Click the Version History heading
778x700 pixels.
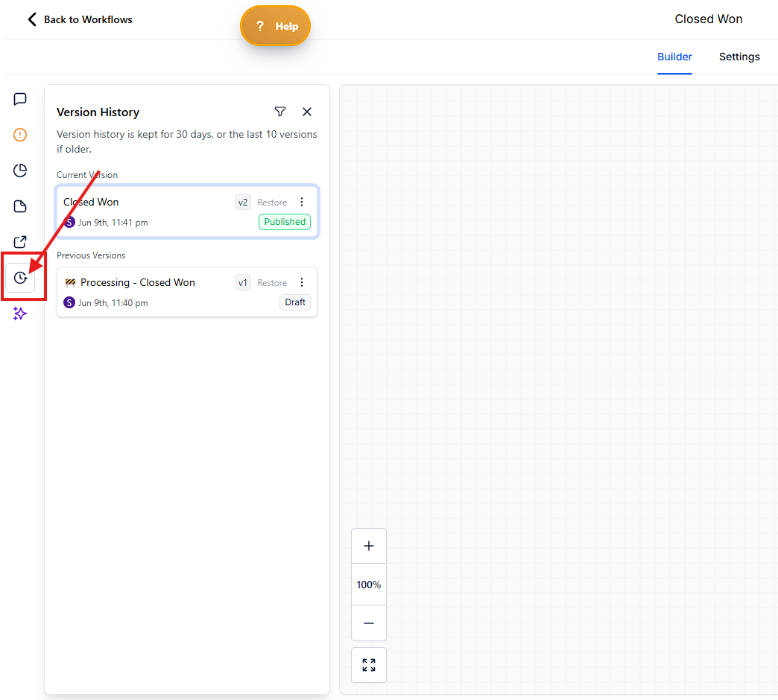click(x=98, y=112)
